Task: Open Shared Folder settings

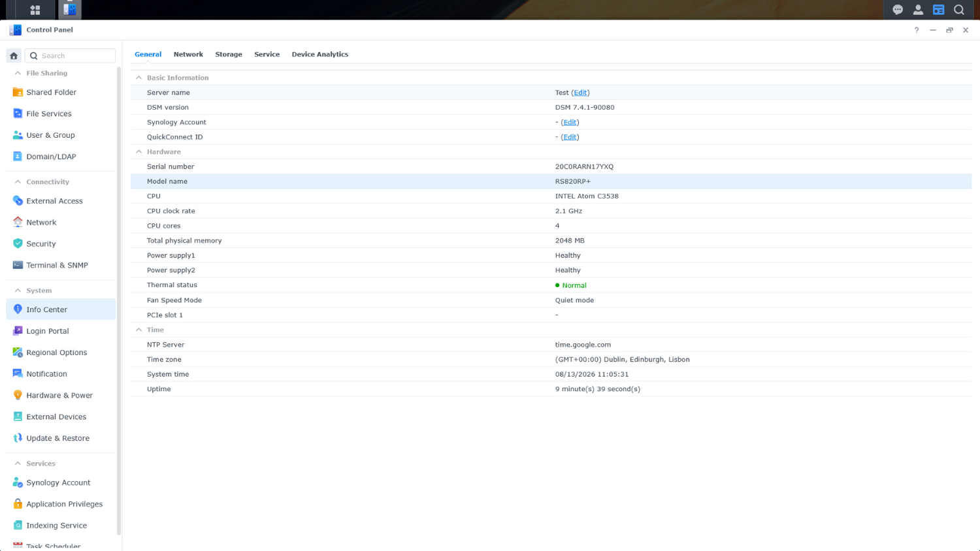Action: (x=61, y=92)
